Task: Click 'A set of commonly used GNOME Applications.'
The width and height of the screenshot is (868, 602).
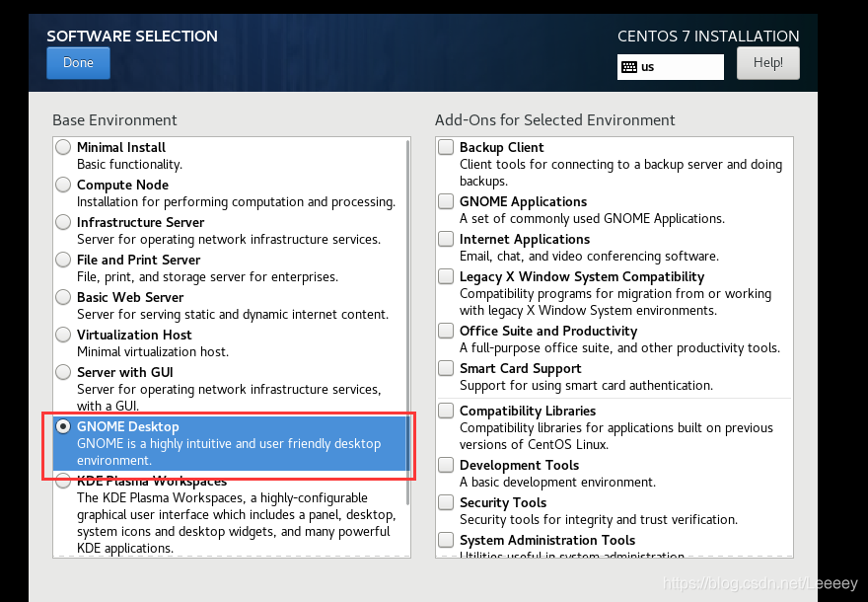Action: [592, 219]
